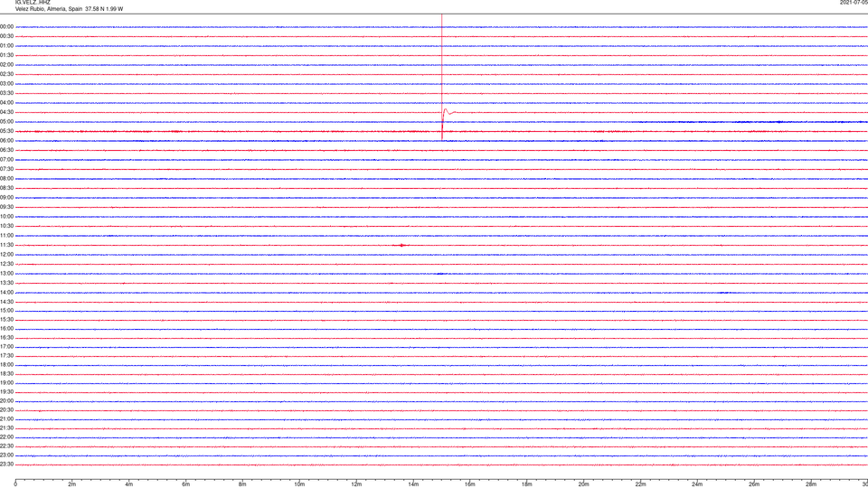This screenshot has width=868, height=488.
Task: Select the 06:00 time label
Action: point(6,141)
